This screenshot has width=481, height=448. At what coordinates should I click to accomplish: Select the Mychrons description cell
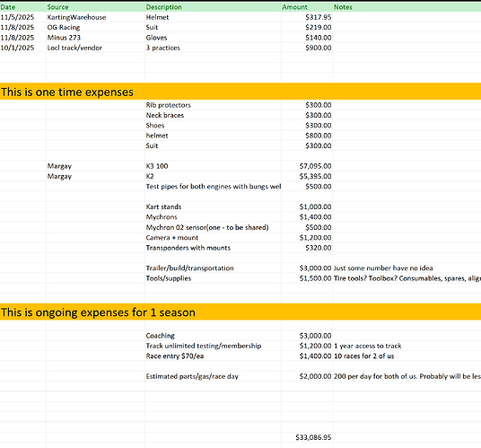click(x=213, y=217)
